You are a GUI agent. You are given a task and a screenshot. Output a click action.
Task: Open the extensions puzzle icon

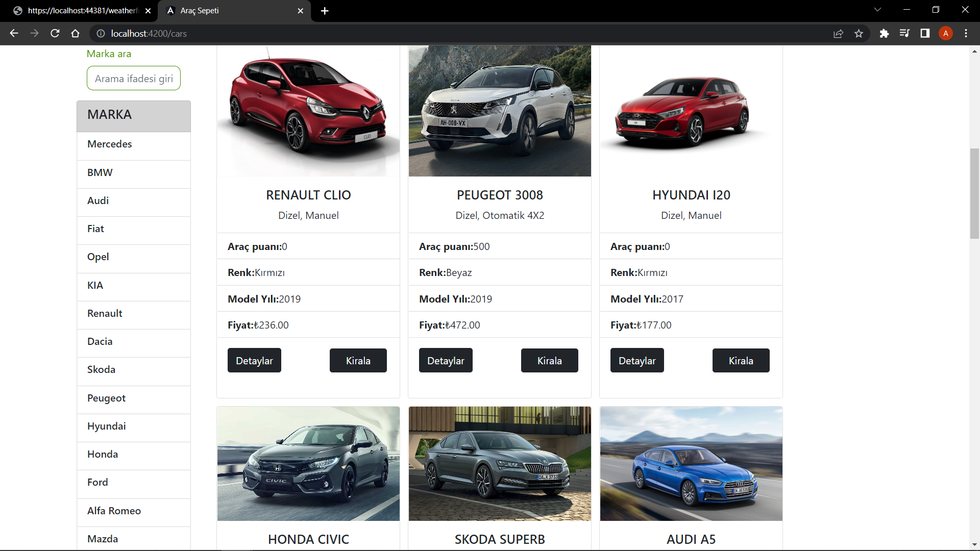884,34
